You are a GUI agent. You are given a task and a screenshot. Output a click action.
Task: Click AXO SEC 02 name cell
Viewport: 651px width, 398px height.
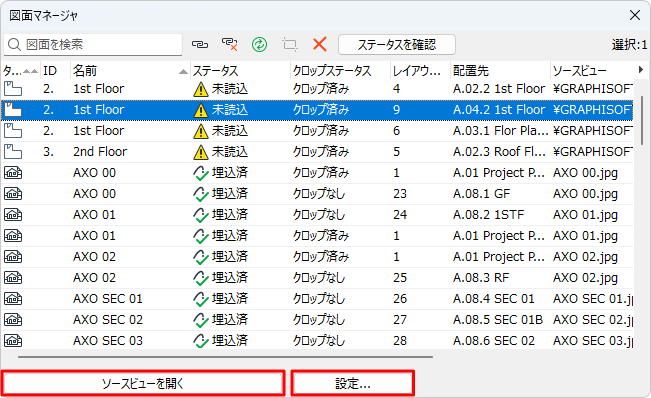click(x=108, y=320)
